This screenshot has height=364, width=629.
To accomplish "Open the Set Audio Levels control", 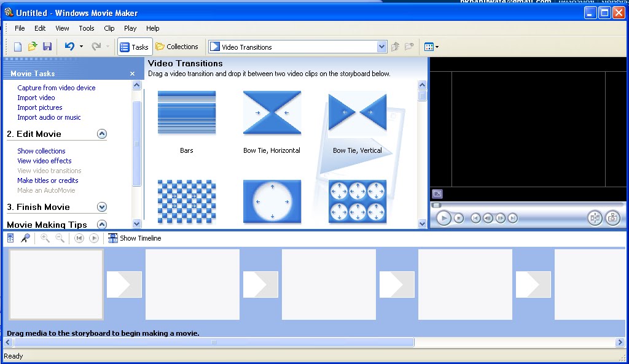I will [10, 238].
